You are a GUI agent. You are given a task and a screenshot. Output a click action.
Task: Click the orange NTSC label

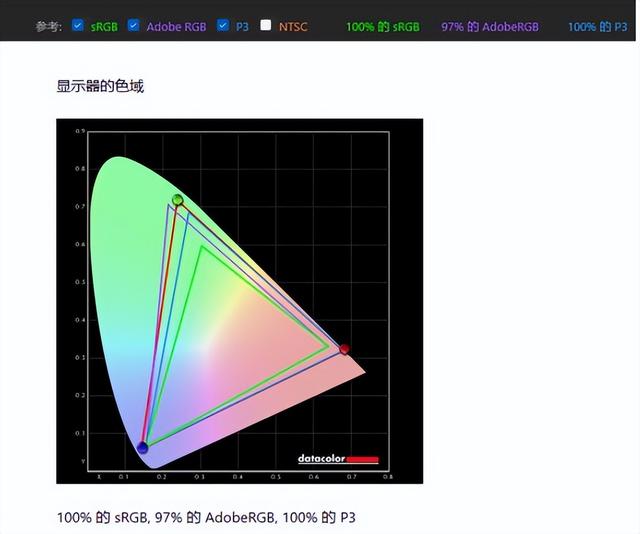293,27
